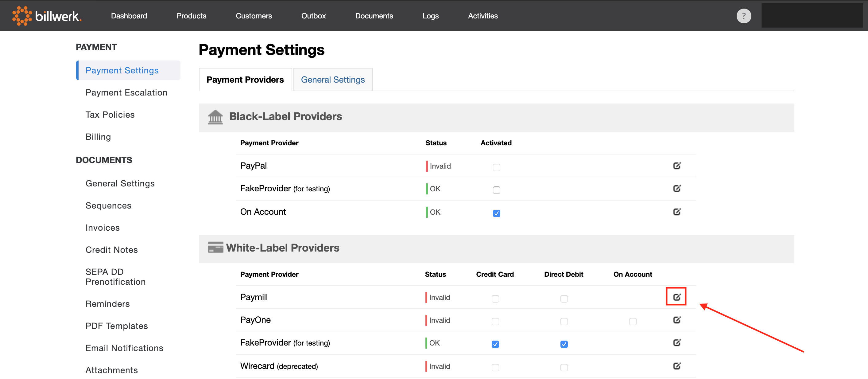Enable PayOne Direct Debit checkbox
The height and width of the screenshot is (379, 868).
[x=564, y=321]
